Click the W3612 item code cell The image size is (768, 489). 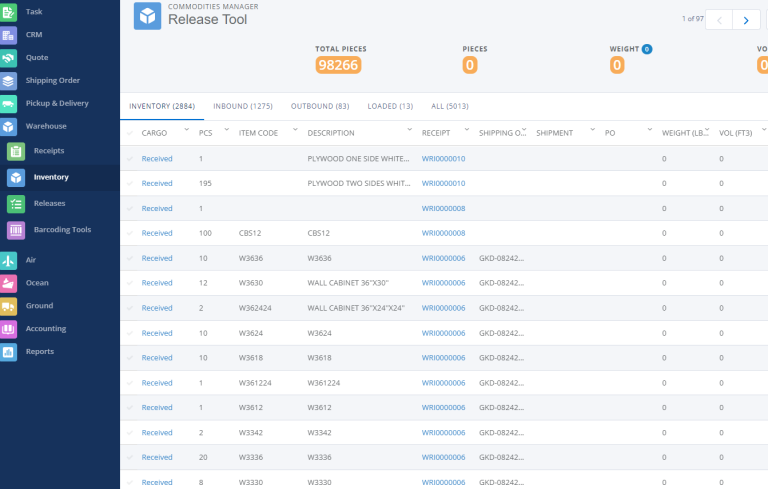[251, 408]
